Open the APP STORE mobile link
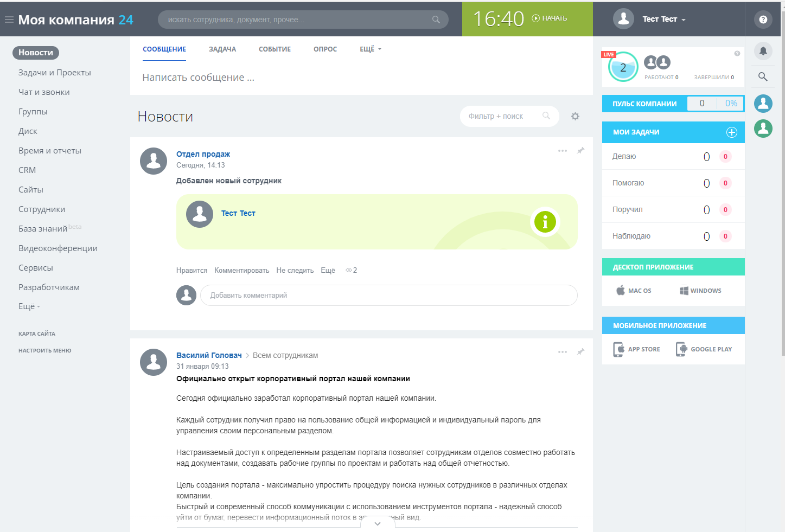Viewport: 785px width, 532px height. pyautogui.click(x=636, y=349)
